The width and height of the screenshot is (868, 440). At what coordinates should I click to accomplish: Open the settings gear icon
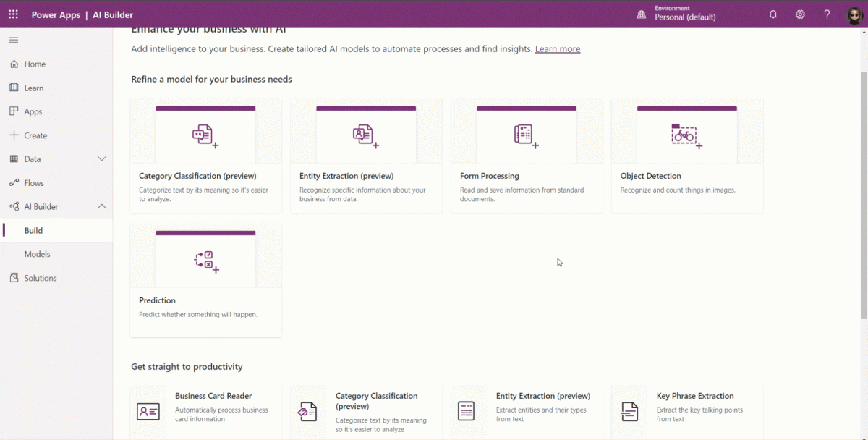800,14
